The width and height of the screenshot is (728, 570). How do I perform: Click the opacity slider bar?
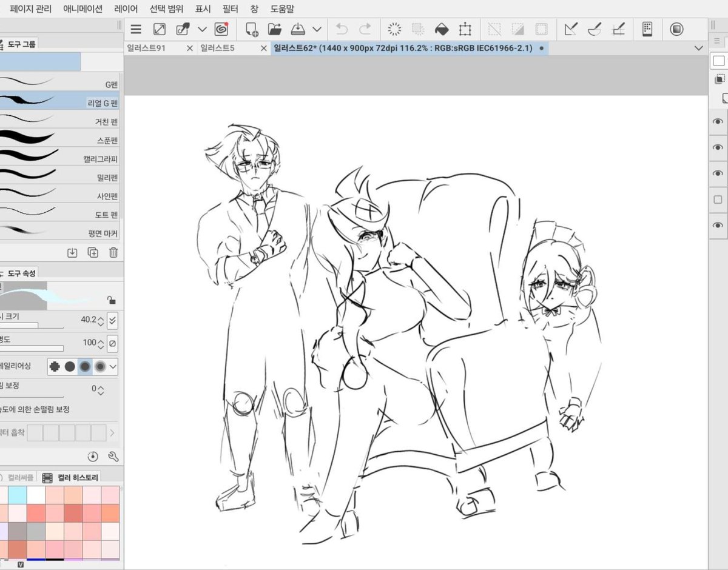tap(32, 349)
